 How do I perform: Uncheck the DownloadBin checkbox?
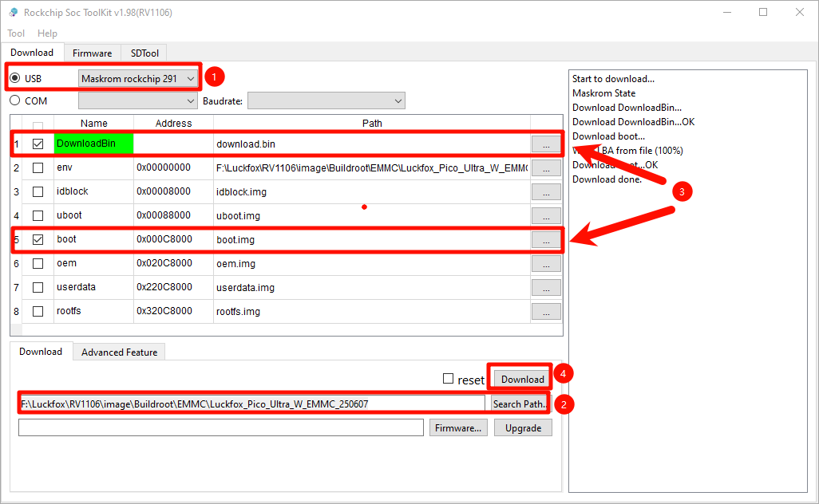pyautogui.click(x=38, y=144)
